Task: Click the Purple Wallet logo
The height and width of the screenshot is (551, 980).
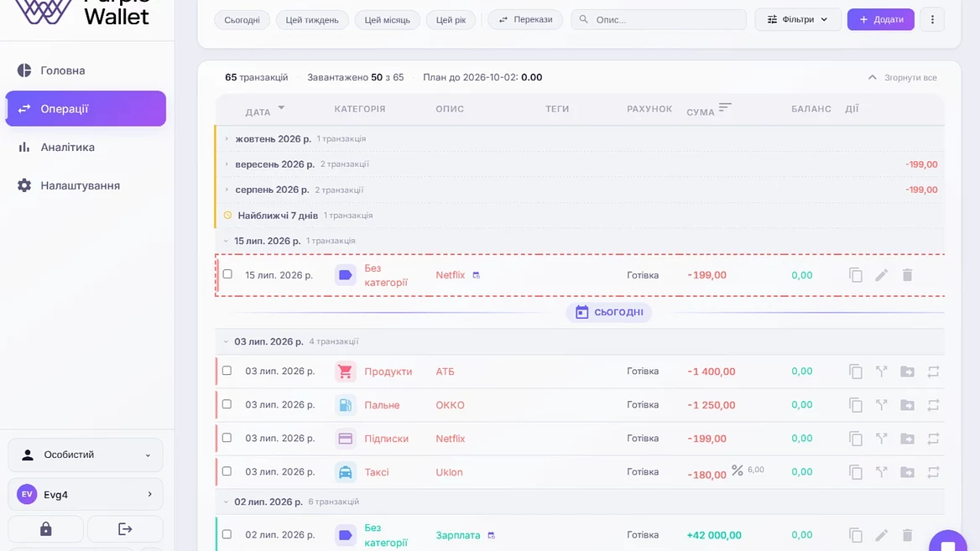Action: (83, 11)
